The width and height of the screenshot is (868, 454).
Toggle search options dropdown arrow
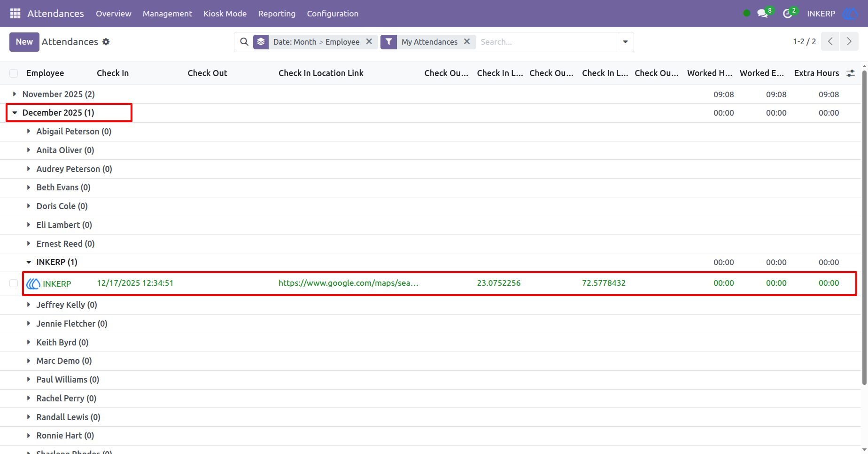click(x=625, y=42)
